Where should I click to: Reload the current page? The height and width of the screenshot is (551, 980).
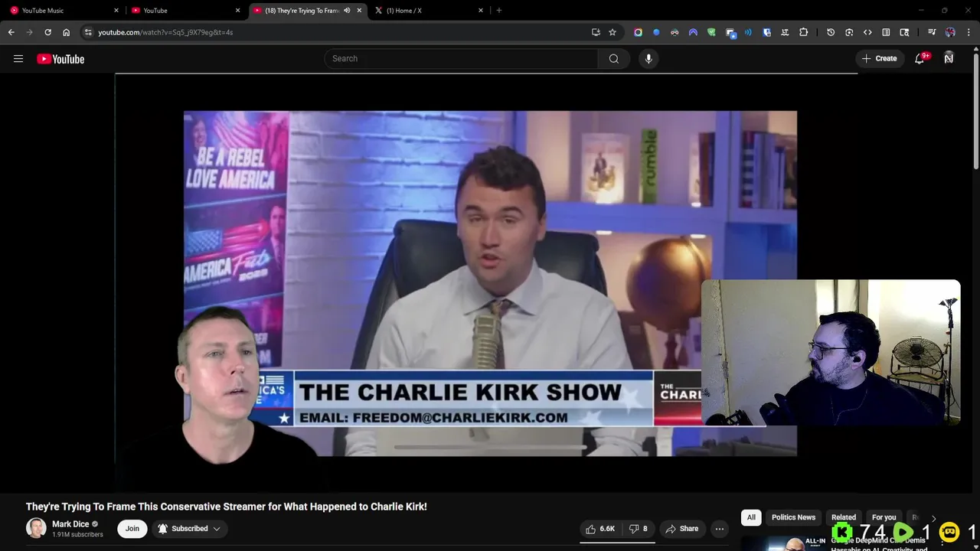(47, 32)
